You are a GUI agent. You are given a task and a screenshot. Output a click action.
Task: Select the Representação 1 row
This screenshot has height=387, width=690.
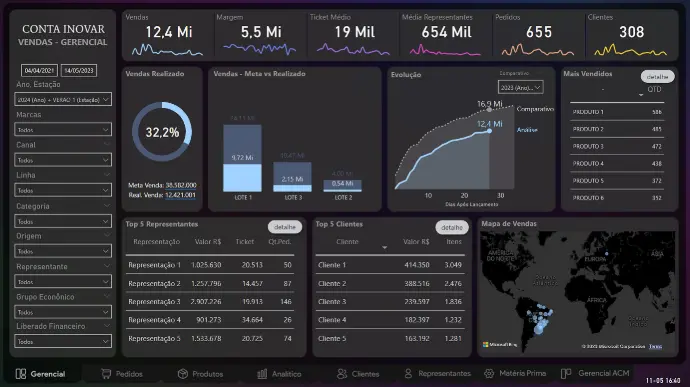coord(210,265)
